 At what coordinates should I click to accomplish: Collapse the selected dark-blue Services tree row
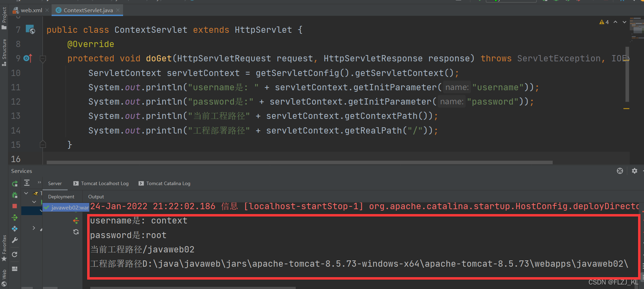41,211
